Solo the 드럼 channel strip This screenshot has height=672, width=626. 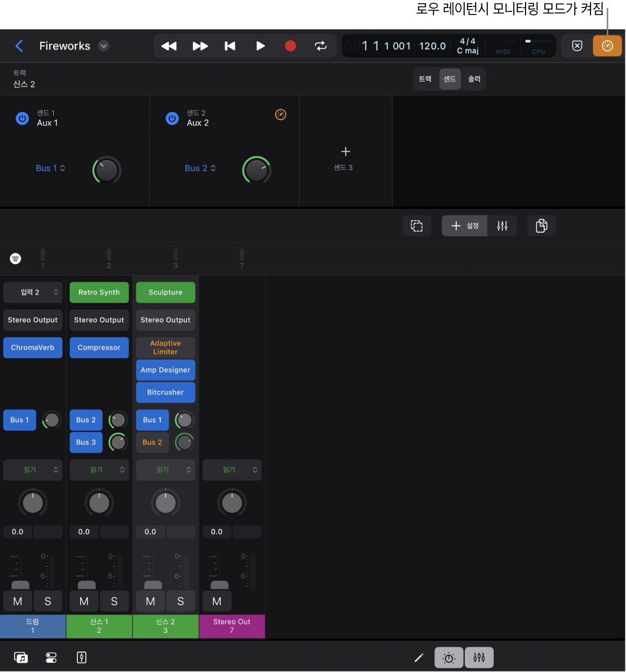(48, 601)
